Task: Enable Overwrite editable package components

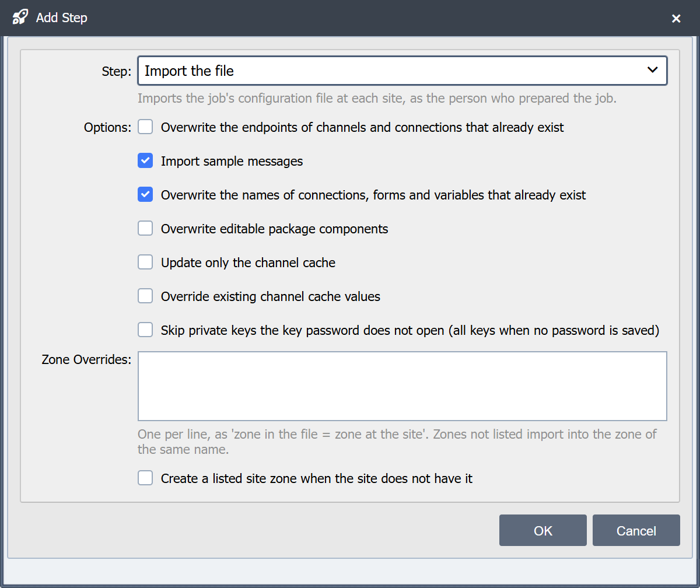Action: [145, 229]
